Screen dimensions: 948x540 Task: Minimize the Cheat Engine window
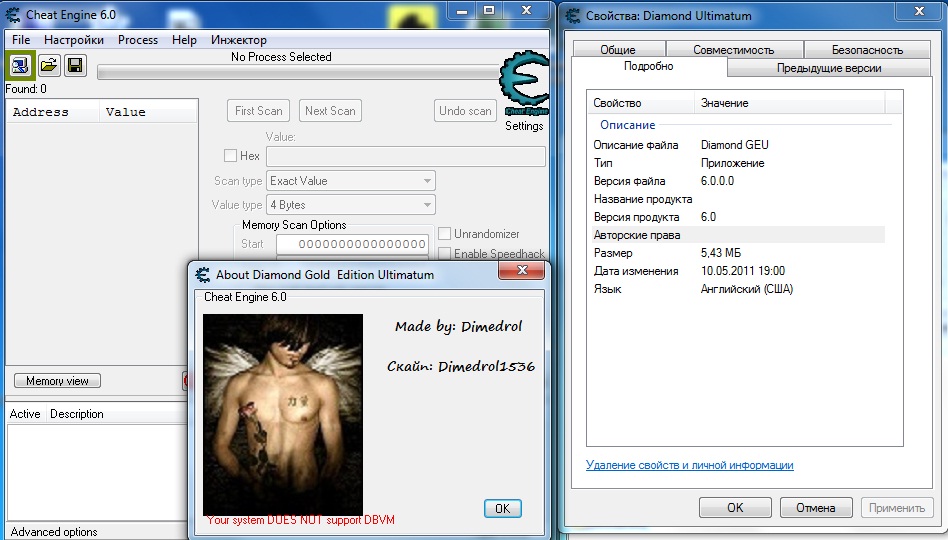462,10
